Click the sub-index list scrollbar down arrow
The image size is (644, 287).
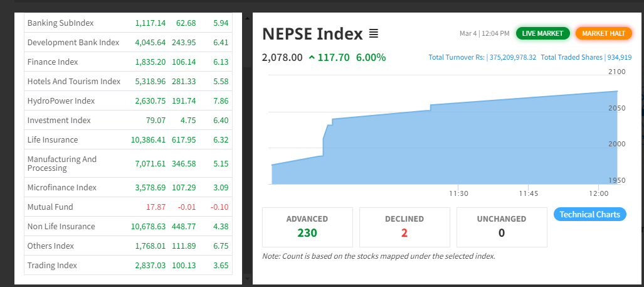coord(246,279)
